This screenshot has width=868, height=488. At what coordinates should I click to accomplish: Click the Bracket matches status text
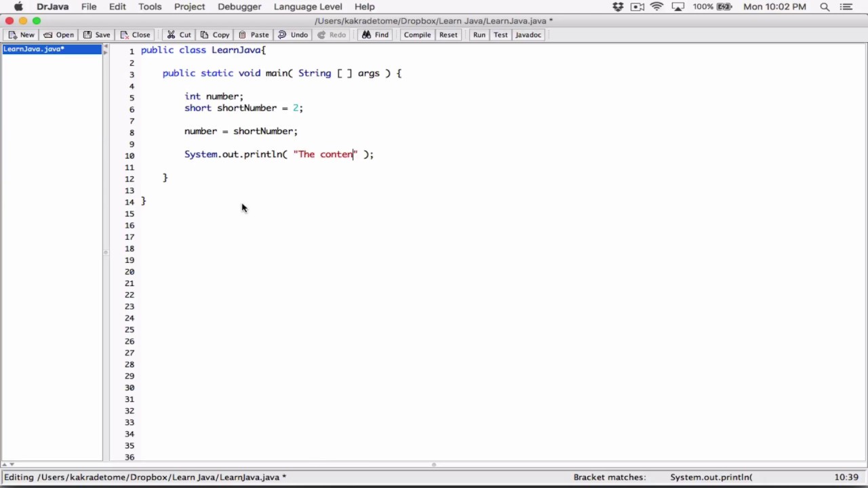pyautogui.click(x=609, y=477)
